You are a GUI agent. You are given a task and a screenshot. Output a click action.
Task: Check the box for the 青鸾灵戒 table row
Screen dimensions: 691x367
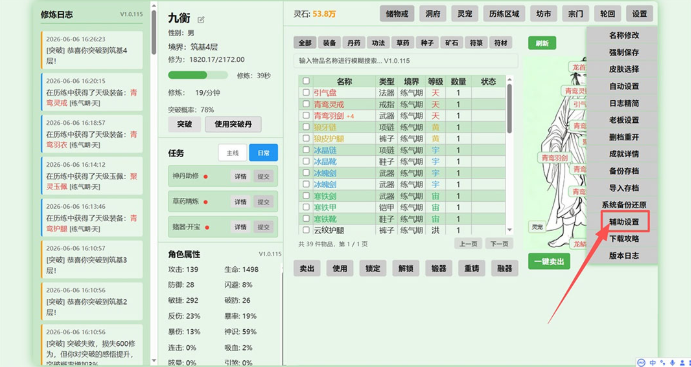tap(306, 104)
